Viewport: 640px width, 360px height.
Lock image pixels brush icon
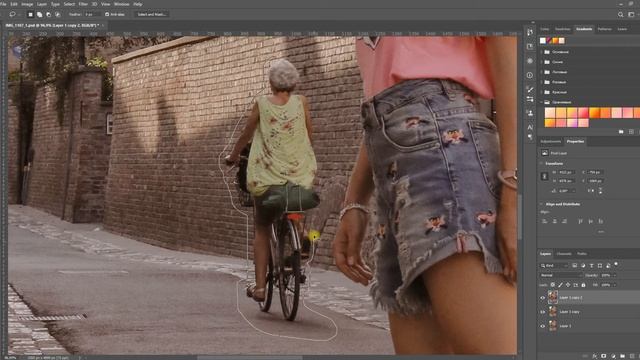tap(560, 285)
